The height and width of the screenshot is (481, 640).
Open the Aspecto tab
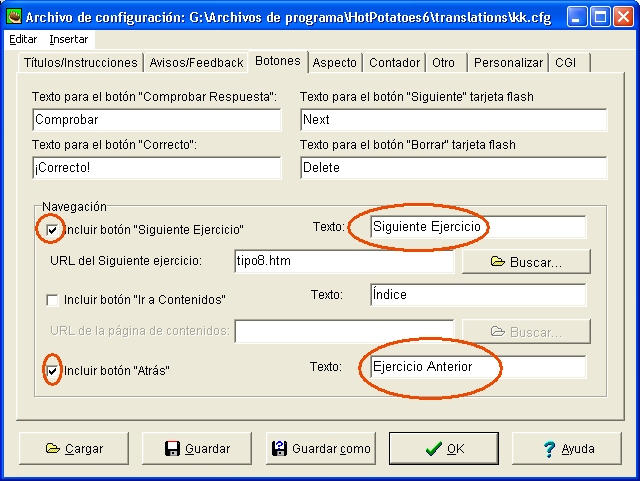tap(334, 62)
